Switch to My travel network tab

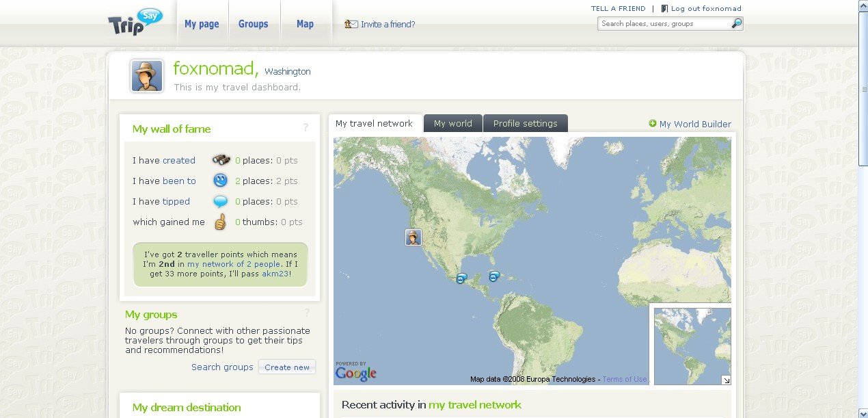[375, 123]
